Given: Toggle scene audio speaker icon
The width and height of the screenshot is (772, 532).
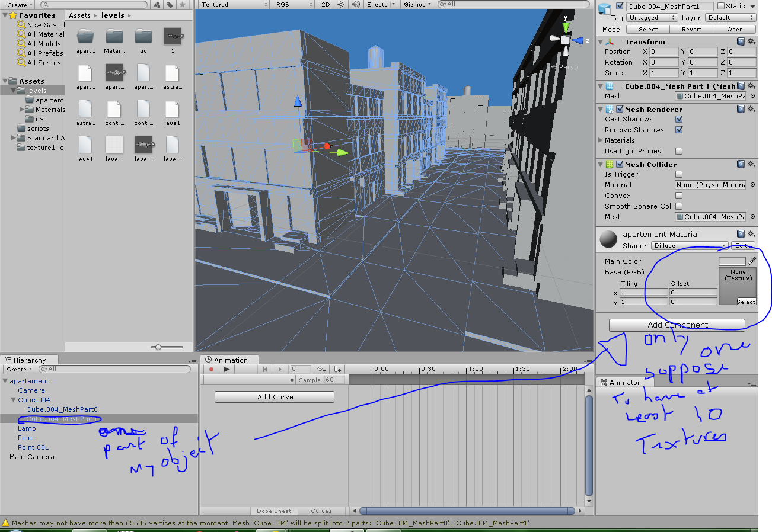Looking at the screenshot, I should [x=356, y=5].
